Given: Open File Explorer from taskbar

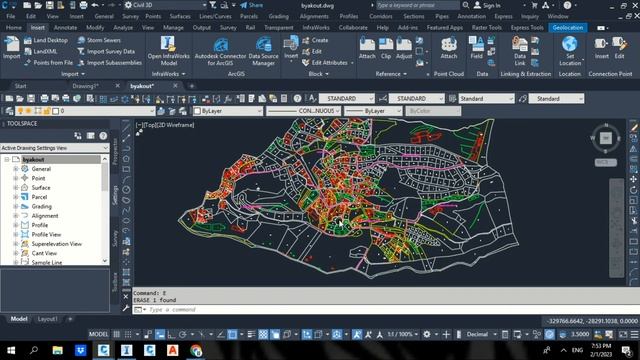Looking at the screenshot, I should tap(58, 350).
